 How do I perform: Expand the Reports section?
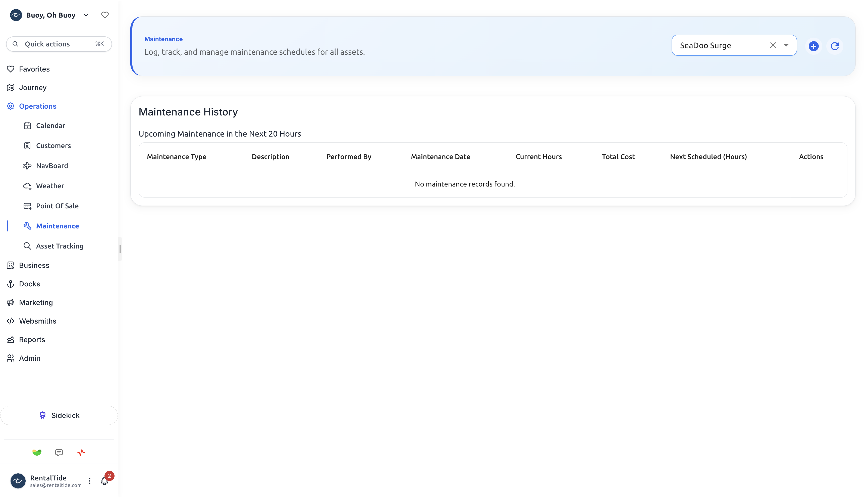32,340
